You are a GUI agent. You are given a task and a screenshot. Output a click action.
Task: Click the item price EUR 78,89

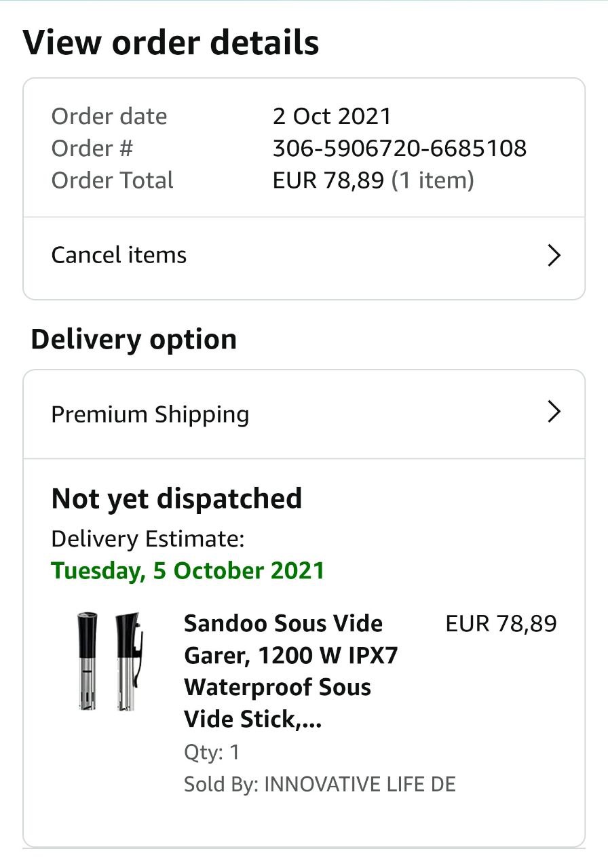pyautogui.click(x=501, y=624)
